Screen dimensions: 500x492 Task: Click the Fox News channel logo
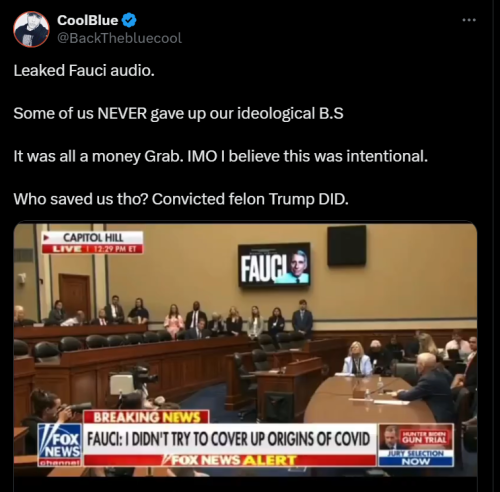[60, 445]
